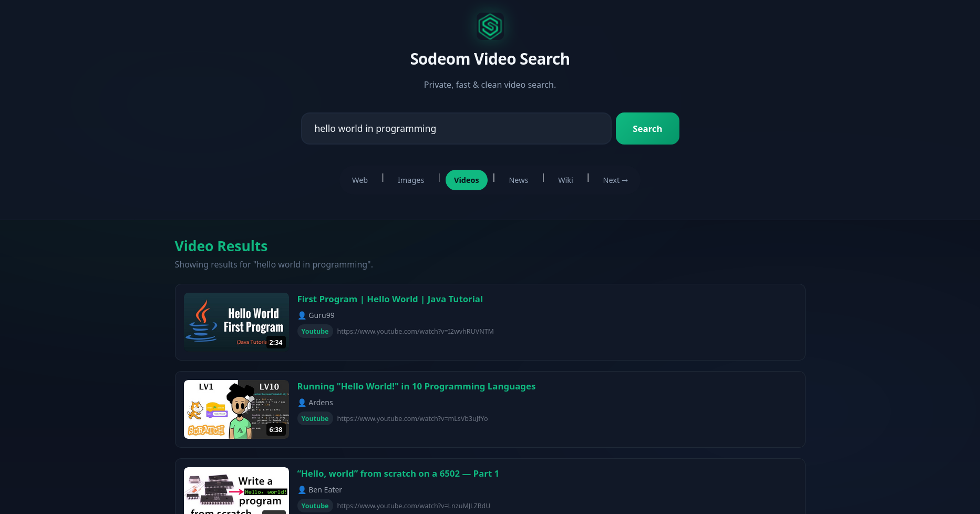980x514 pixels.
Task: Open the Java Hello World tutorial link
Action: click(x=390, y=299)
